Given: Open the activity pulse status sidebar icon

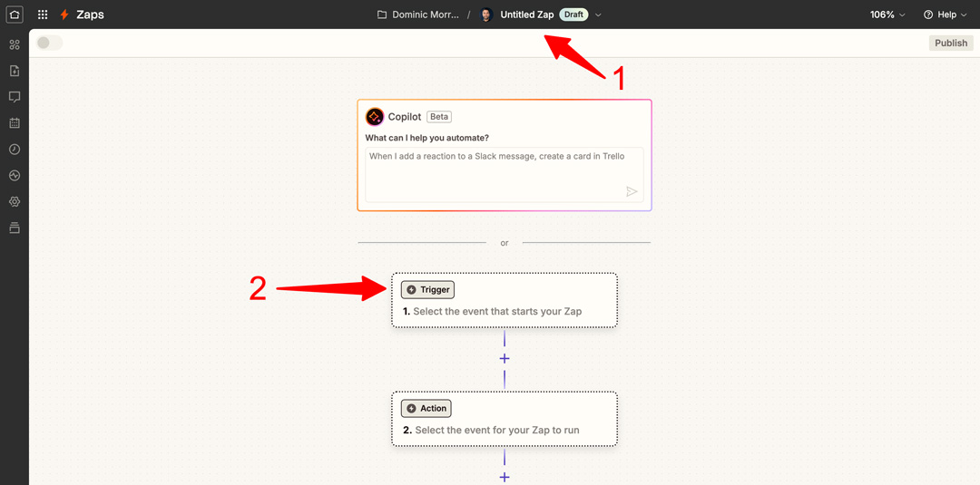Looking at the screenshot, I should [15, 175].
